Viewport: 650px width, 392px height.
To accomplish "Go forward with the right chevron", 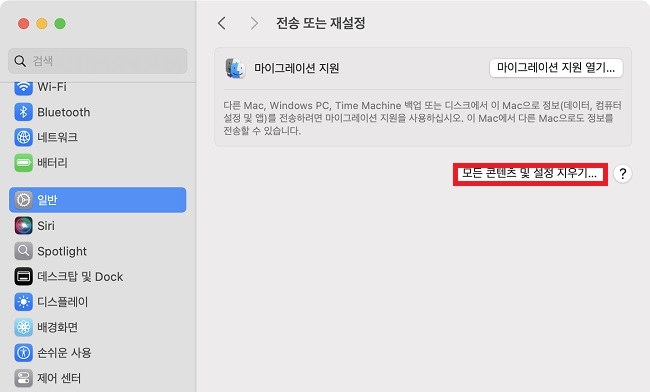I will pos(254,23).
